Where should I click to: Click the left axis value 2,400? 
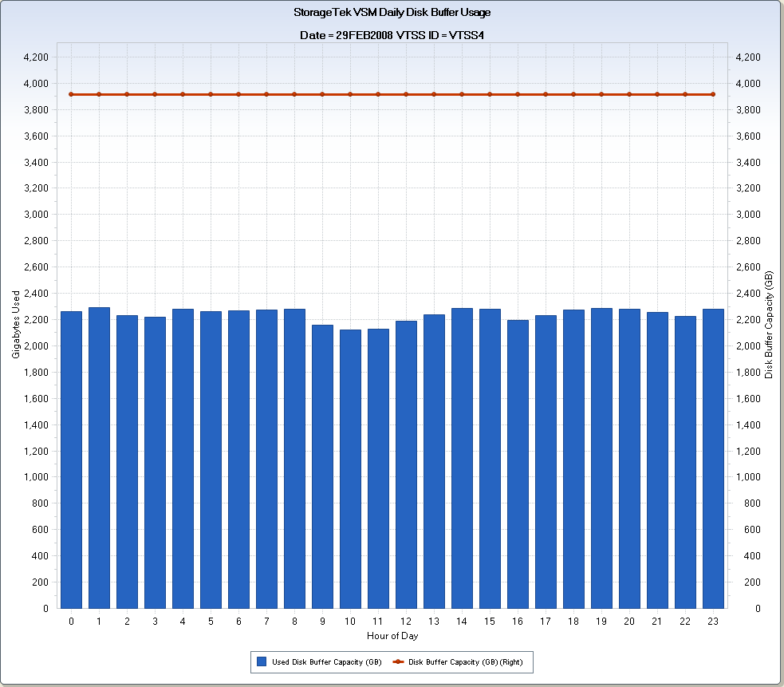pyautogui.click(x=36, y=293)
